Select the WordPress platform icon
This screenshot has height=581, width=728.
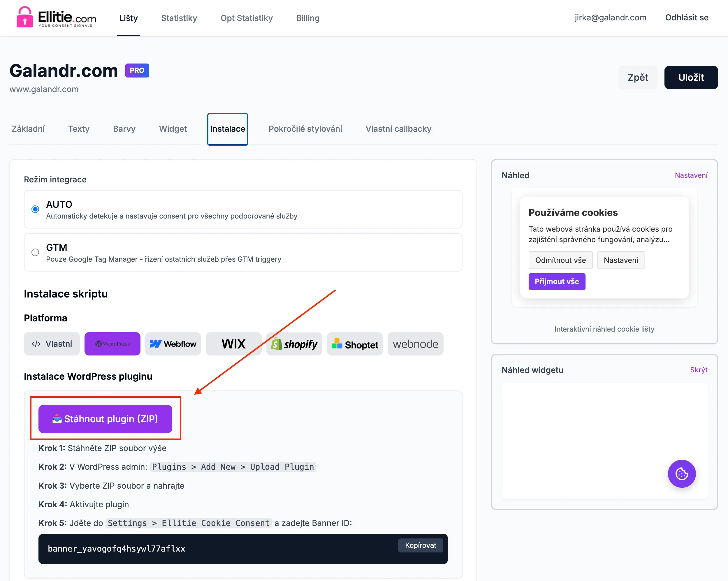pos(112,344)
